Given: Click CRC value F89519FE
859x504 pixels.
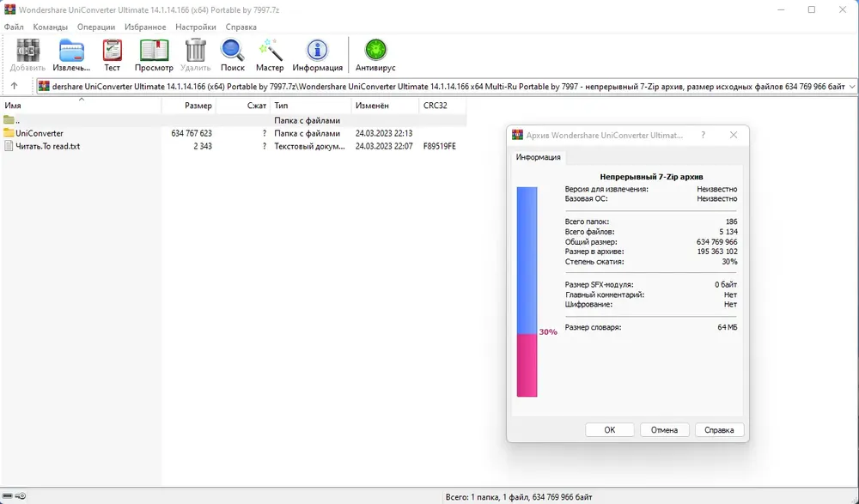Looking at the screenshot, I should [439, 146].
